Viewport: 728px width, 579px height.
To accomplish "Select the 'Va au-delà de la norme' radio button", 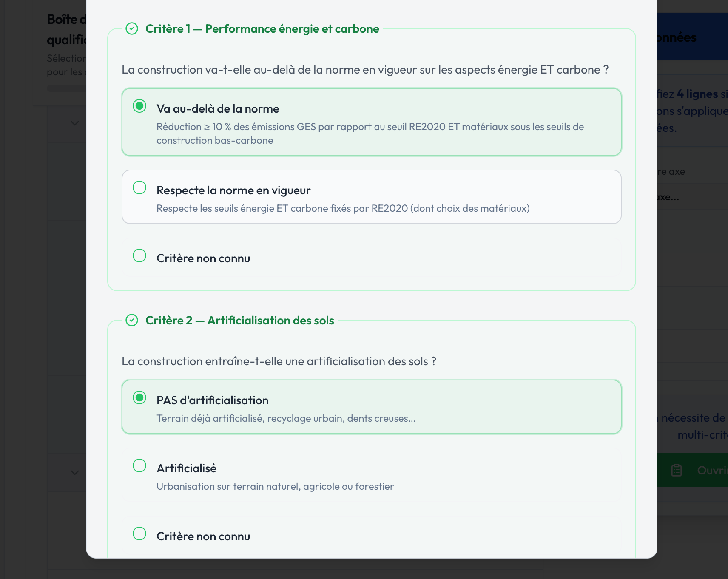I will pyautogui.click(x=139, y=107).
